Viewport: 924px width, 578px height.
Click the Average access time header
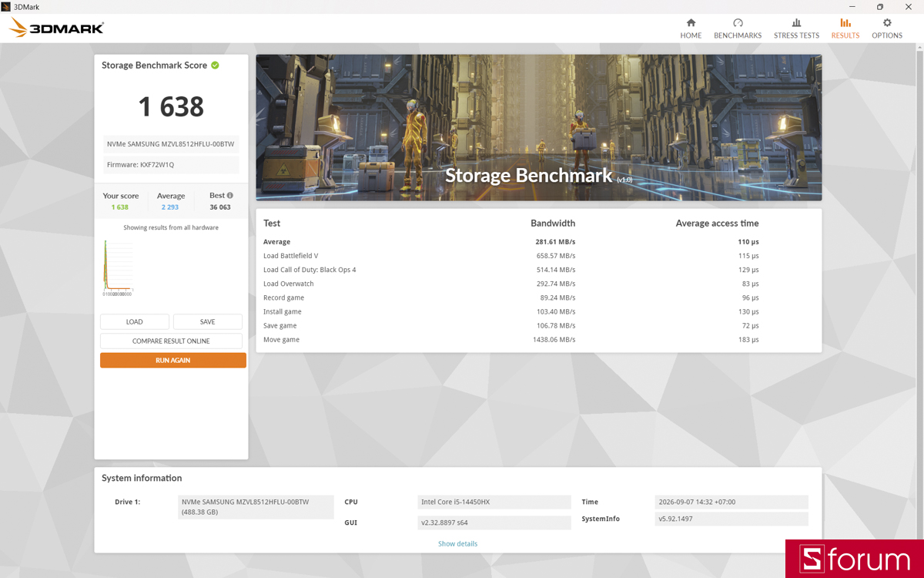pyautogui.click(x=717, y=223)
